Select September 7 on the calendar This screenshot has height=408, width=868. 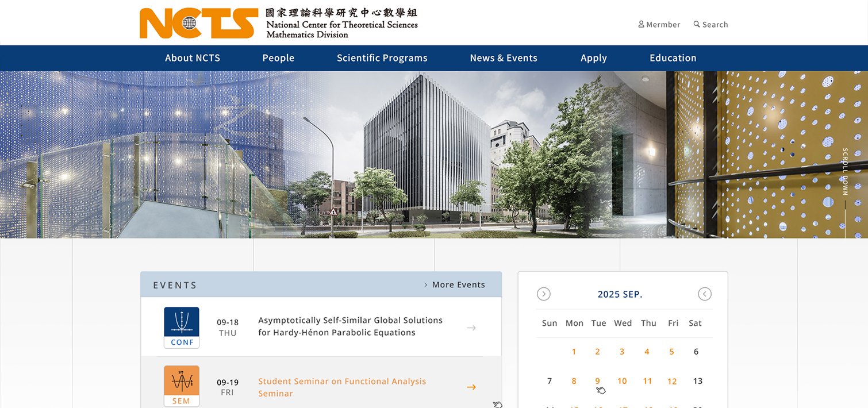point(550,381)
